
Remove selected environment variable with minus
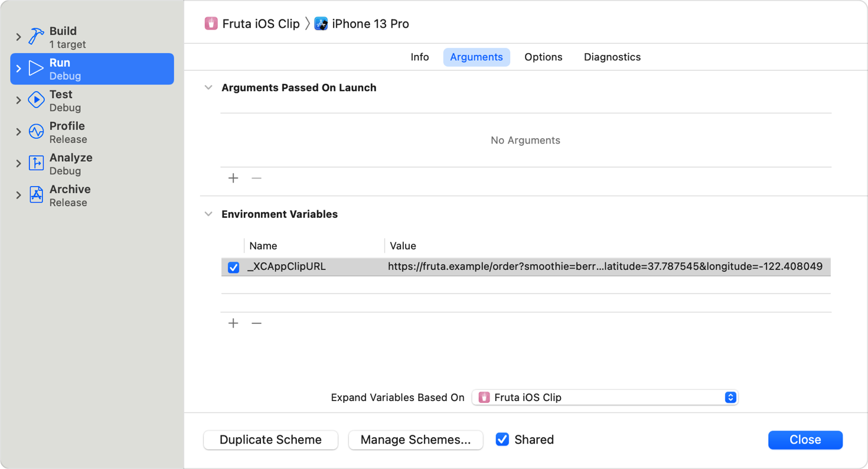click(x=256, y=323)
